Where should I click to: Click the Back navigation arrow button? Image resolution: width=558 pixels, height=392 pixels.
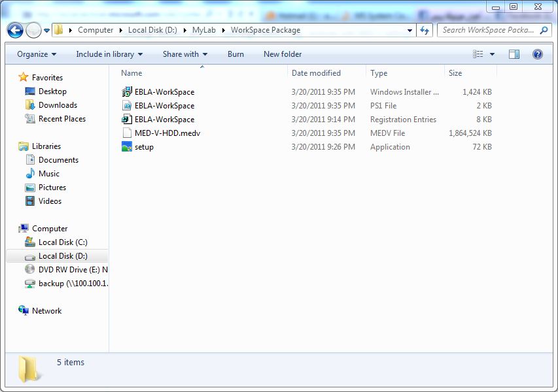click(x=15, y=30)
